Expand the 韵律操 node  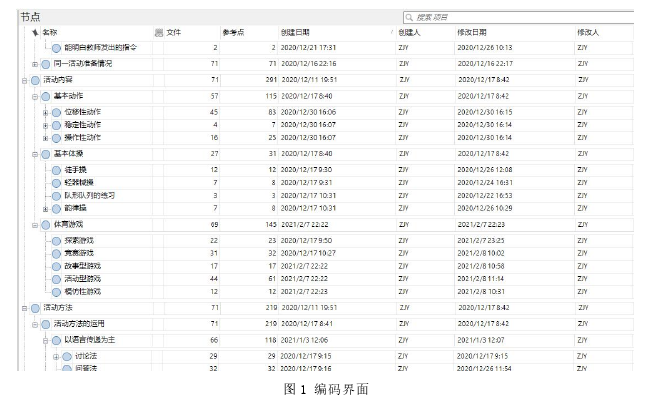(x=46, y=209)
